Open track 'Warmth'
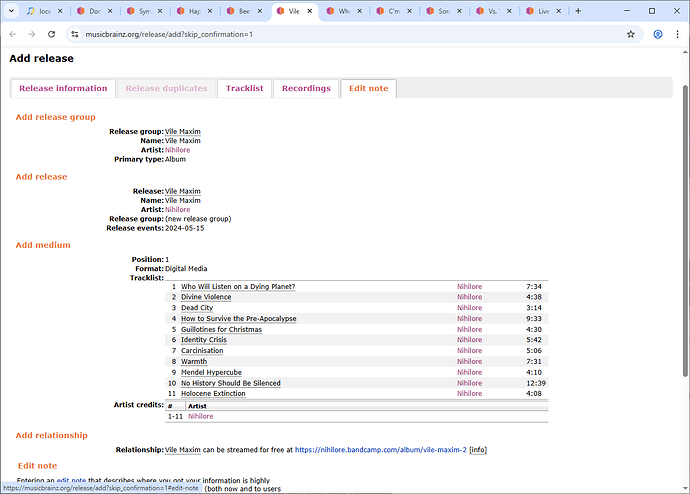 tap(194, 362)
